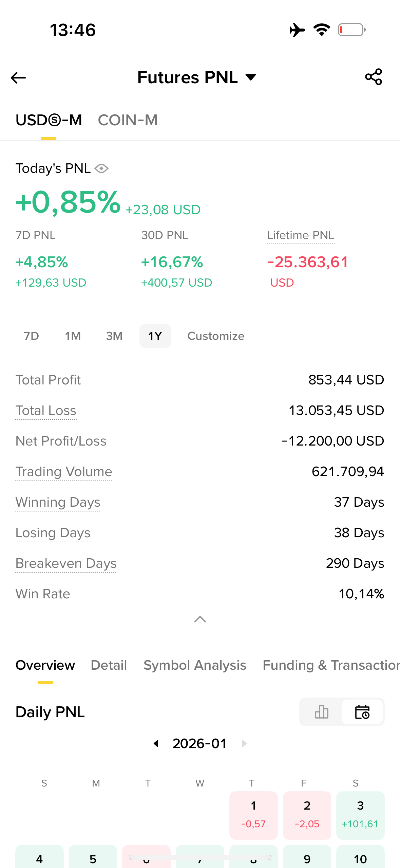Switch Daily PNL to calendar view
Screen dimensions: 400x868
click(362, 712)
